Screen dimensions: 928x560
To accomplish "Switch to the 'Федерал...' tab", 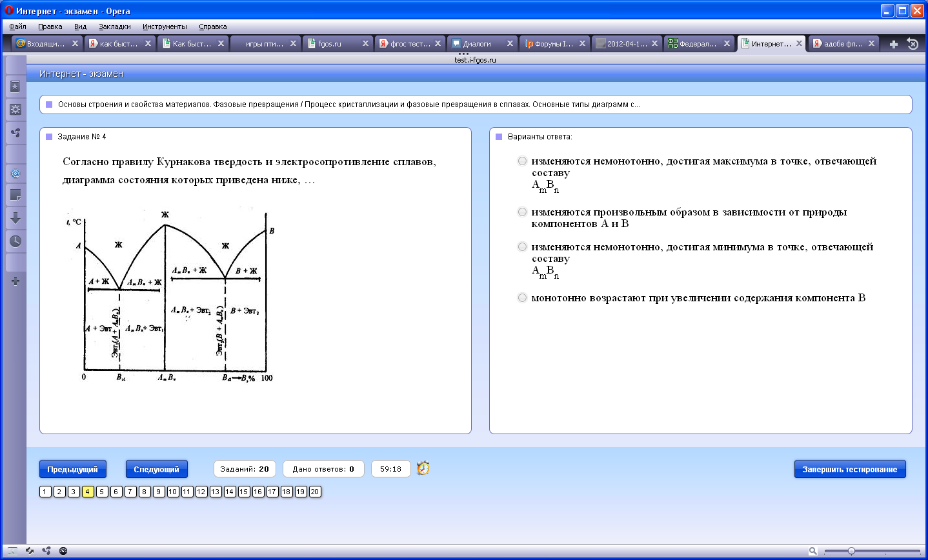I will click(698, 43).
